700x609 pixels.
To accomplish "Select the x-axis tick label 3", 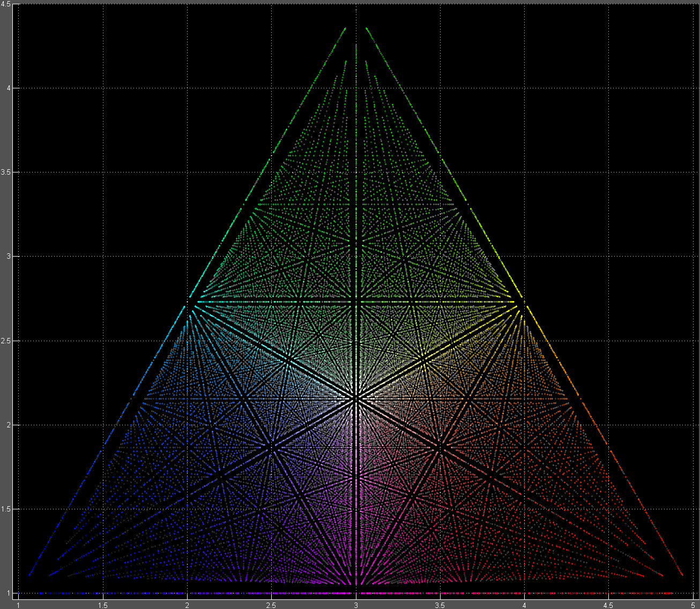I will pyautogui.click(x=356, y=605).
